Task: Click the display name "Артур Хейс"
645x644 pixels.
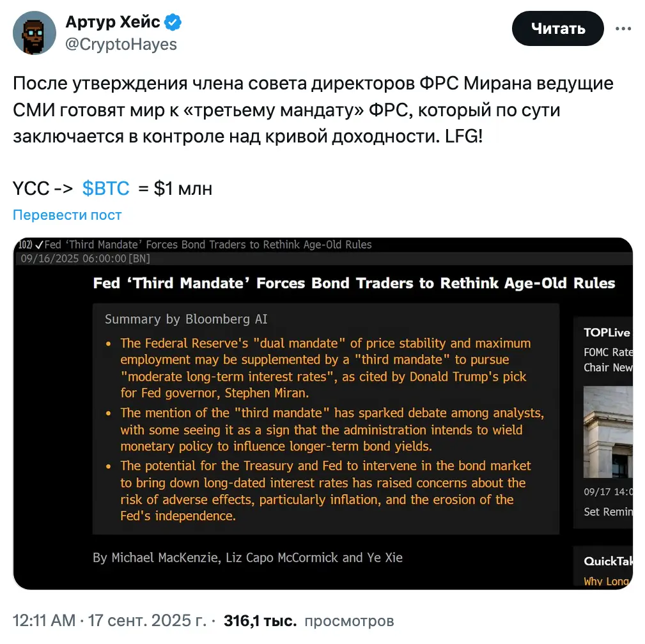Action: pyautogui.click(x=113, y=23)
